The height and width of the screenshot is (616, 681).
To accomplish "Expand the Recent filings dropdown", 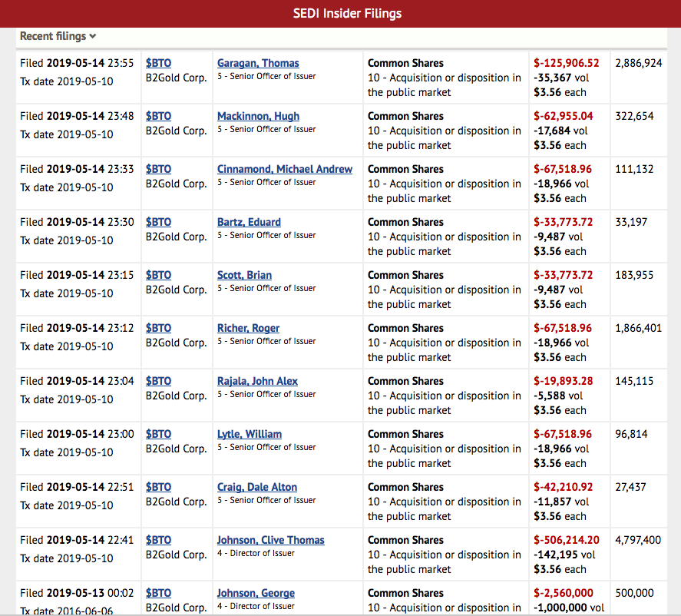I will tap(58, 36).
